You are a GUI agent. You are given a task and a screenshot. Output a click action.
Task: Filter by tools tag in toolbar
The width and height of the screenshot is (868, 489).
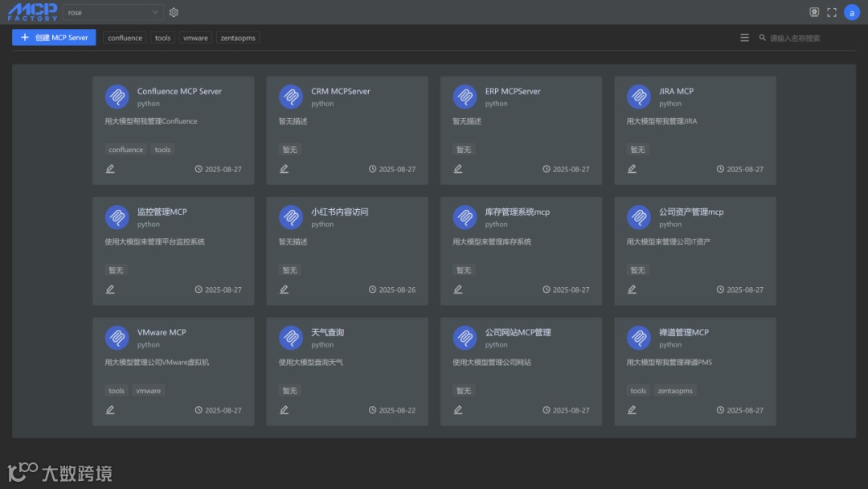tap(162, 38)
